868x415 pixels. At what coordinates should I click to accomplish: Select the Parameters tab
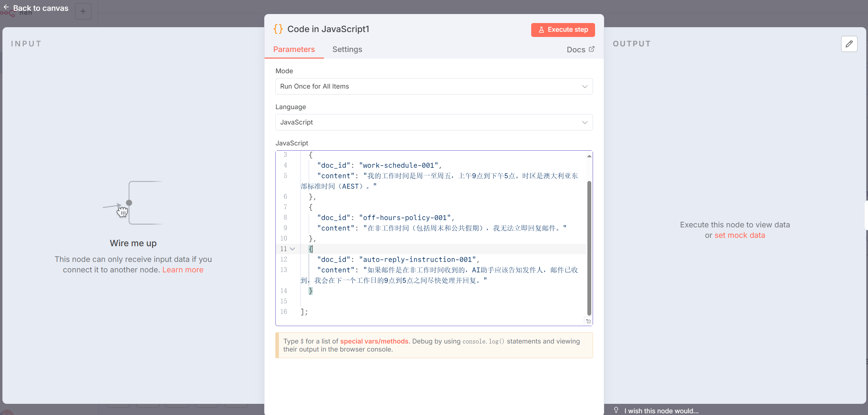coord(294,49)
